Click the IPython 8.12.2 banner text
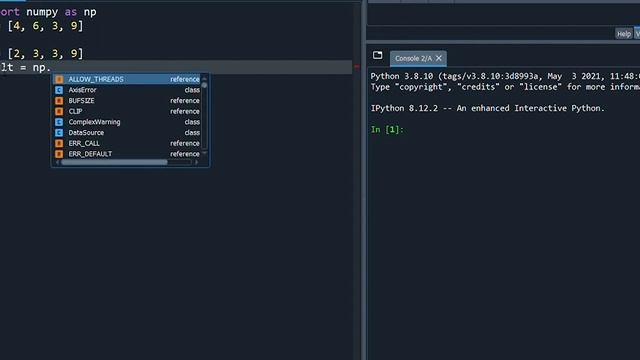The height and width of the screenshot is (360, 640). (487, 108)
